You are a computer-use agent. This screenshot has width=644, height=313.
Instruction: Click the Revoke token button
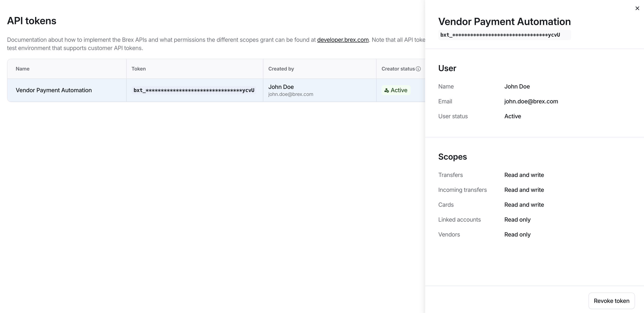coord(611,301)
